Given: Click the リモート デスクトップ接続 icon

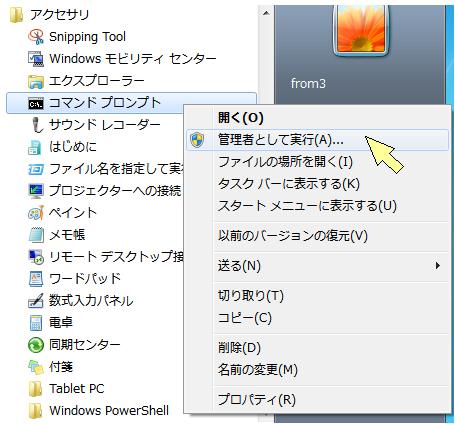Looking at the screenshot, I should (36, 257).
